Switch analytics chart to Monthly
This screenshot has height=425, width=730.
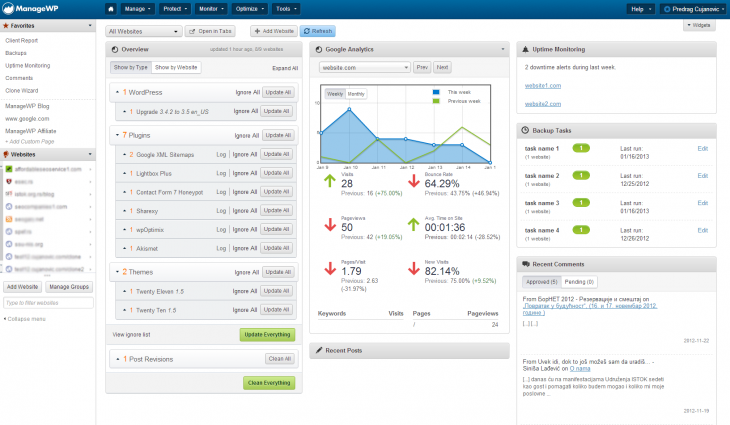point(356,94)
